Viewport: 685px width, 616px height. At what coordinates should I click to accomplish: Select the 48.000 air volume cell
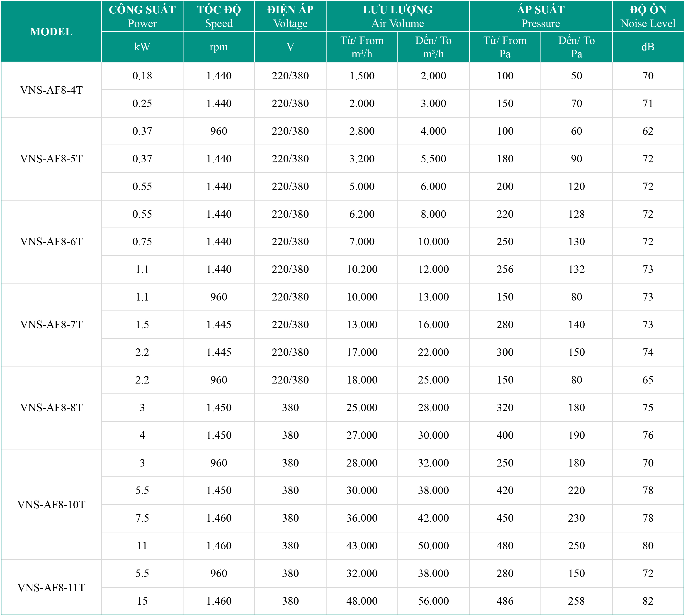point(362,601)
